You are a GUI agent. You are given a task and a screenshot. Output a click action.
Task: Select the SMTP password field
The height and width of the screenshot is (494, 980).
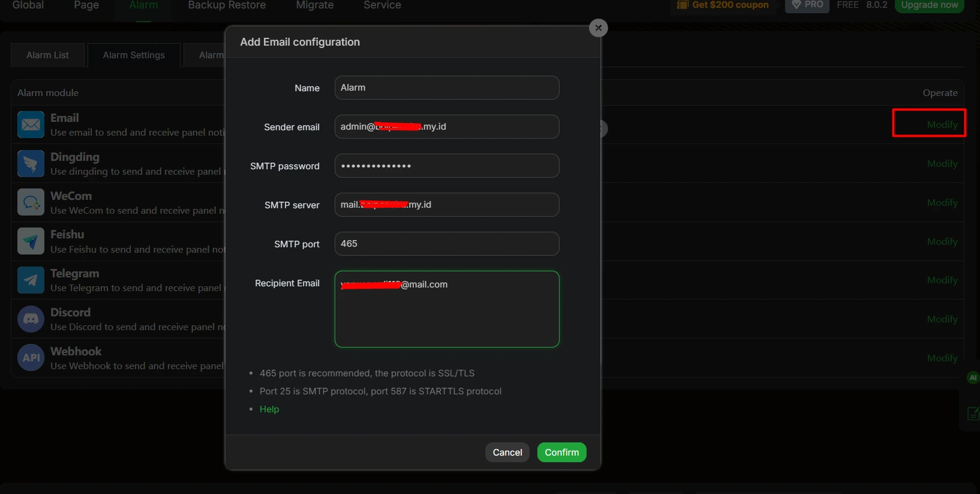pos(447,166)
